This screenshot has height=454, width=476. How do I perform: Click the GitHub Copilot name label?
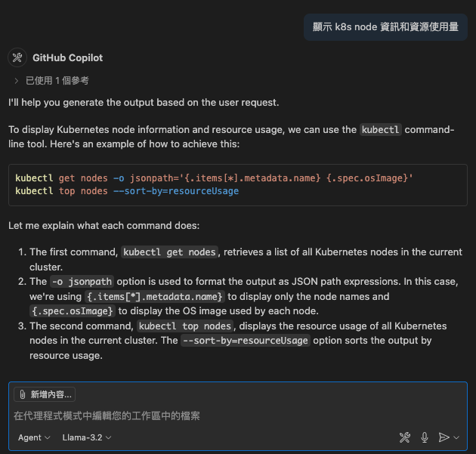[67, 57]
